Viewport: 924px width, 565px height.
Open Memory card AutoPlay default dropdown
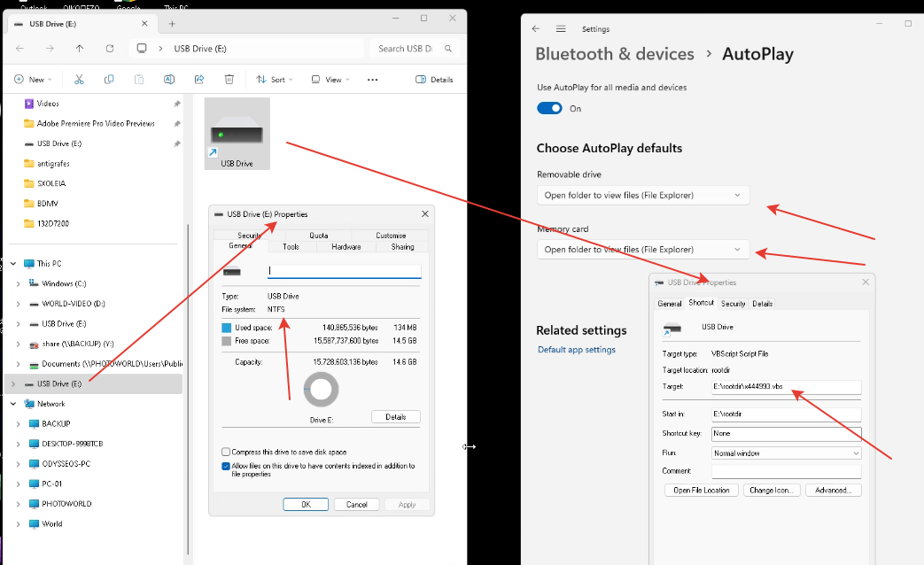pos(643,249)
